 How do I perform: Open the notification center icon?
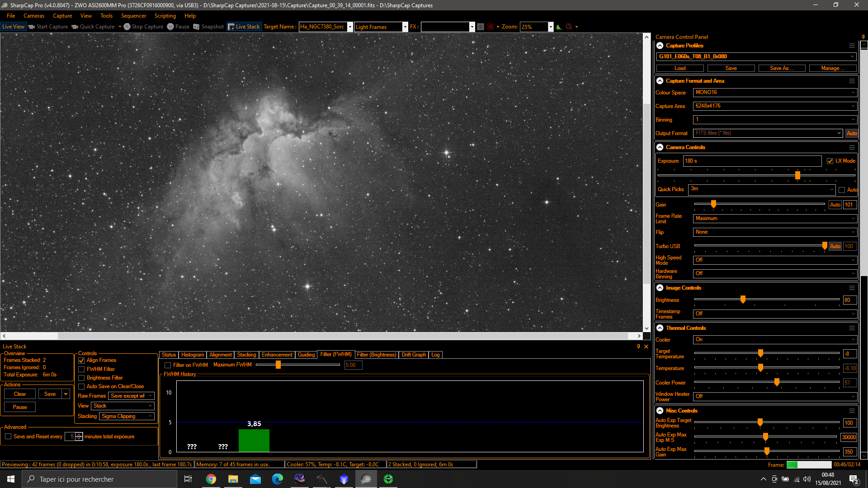[x=854, y=479]
